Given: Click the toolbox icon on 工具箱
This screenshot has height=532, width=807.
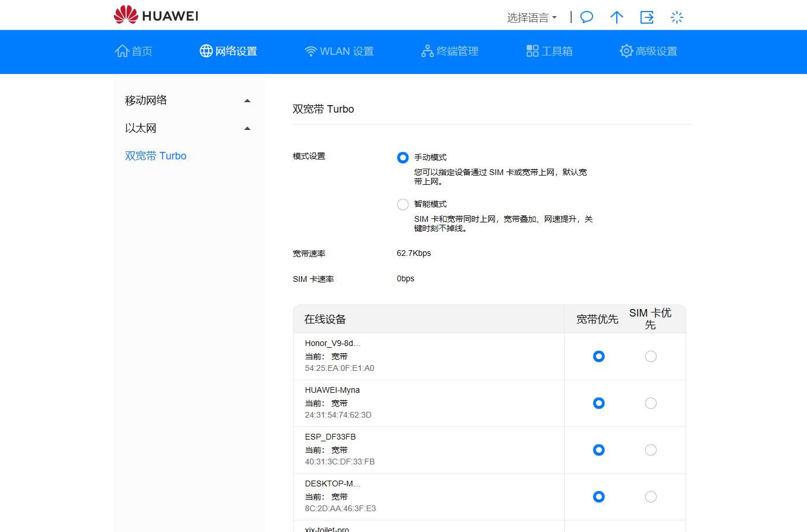Looking at the screenshot, I should [532, 51].
